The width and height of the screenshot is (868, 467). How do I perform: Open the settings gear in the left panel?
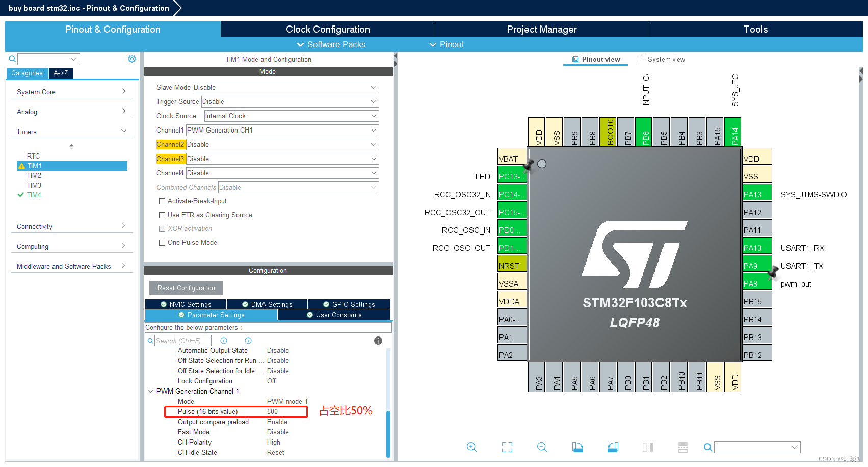point(132,59)
